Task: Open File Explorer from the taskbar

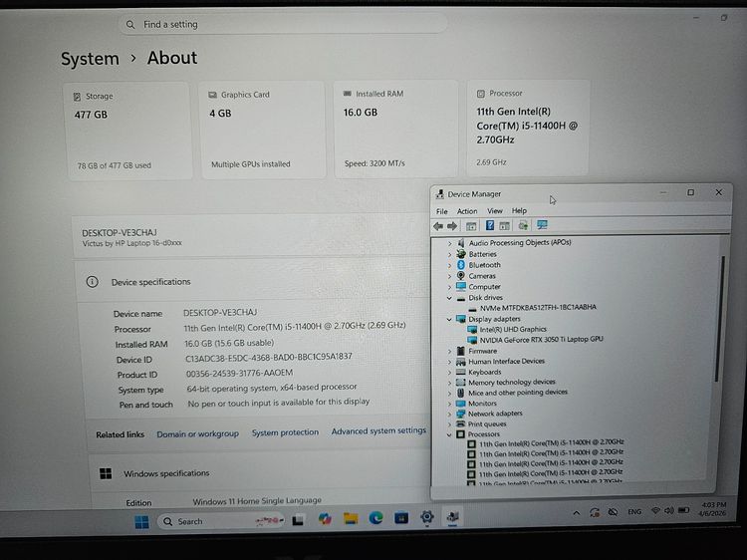Action: (351, 518)
